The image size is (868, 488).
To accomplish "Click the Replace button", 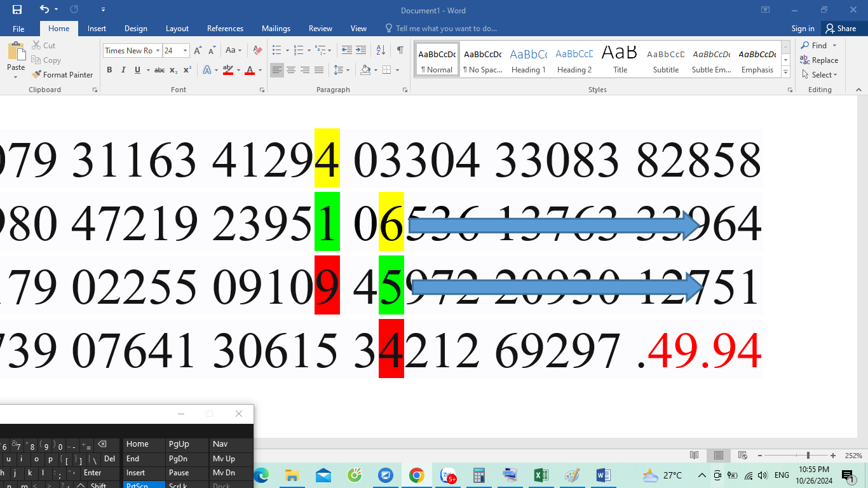I will [819, 60].
